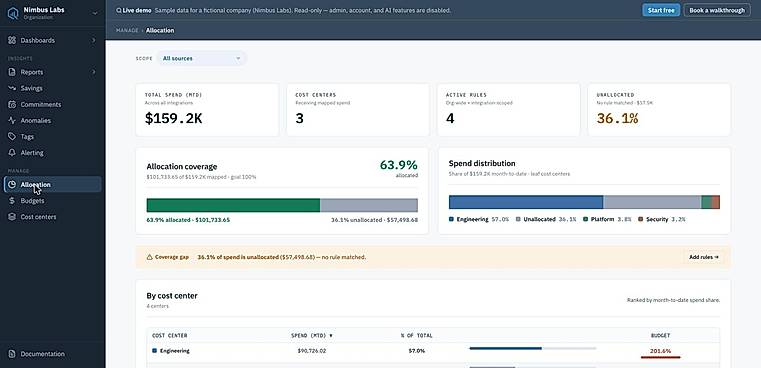Click the Cost centers stack icon
761x368 pixels.
coord(12,217)
